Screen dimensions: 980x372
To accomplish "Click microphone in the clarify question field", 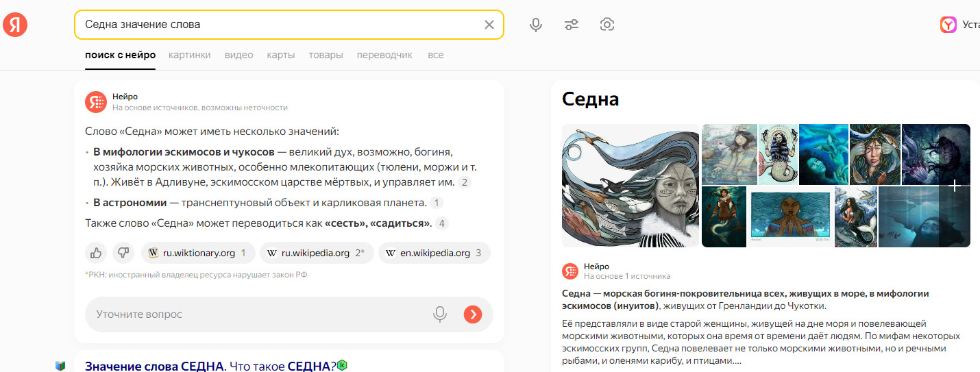I will pyautogui.click(x=439, y=314).
